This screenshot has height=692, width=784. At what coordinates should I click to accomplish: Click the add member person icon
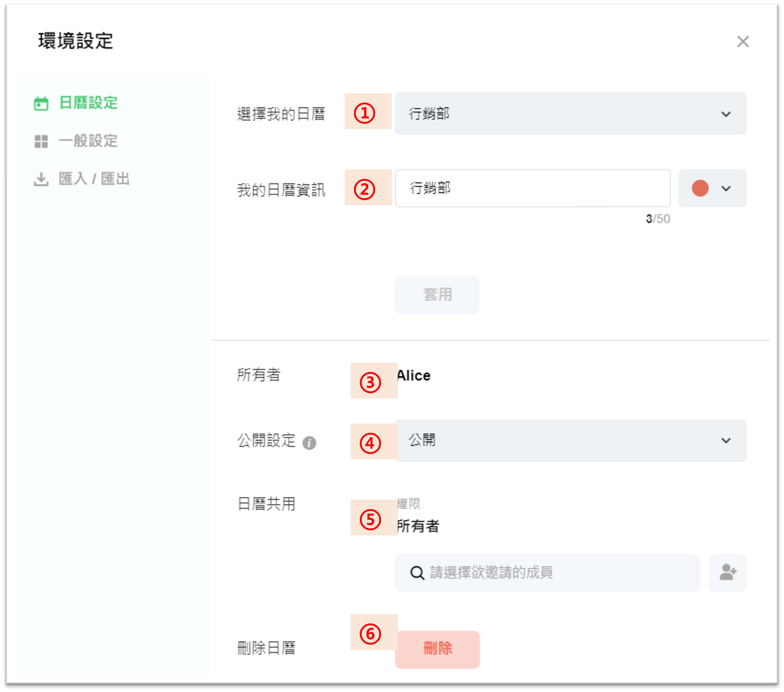[x=727, y=572]
